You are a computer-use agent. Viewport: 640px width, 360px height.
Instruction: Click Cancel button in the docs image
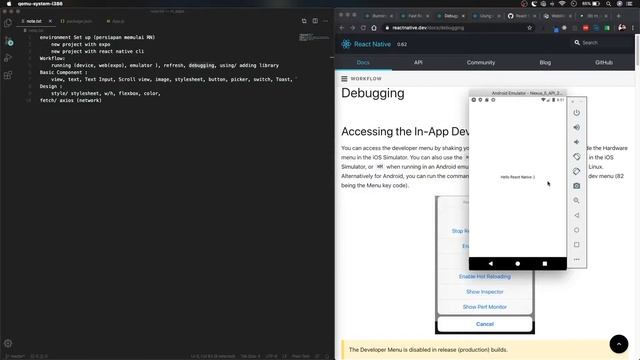[484, 324]
